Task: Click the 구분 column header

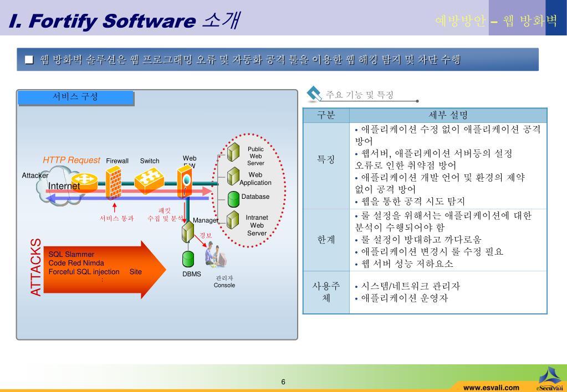Action: 326,115
